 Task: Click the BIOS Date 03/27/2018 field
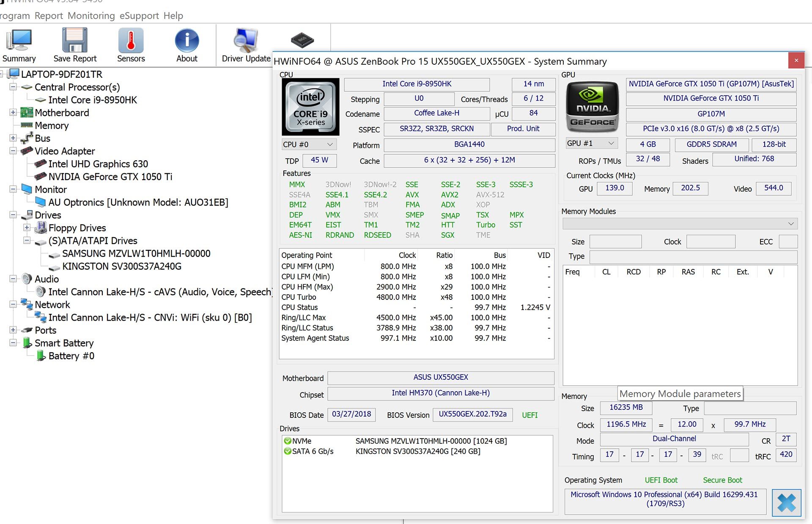point(351,414)
